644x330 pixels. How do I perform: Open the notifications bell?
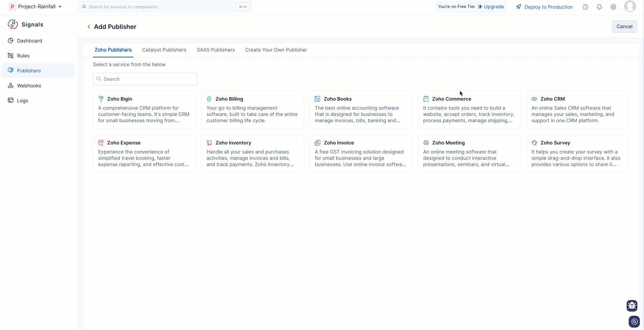(x=599, y=7)
